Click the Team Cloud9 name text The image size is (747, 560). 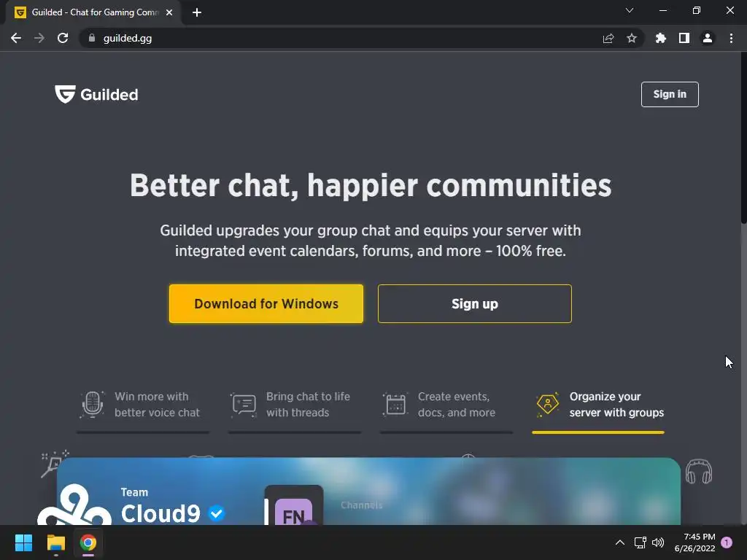160,507
